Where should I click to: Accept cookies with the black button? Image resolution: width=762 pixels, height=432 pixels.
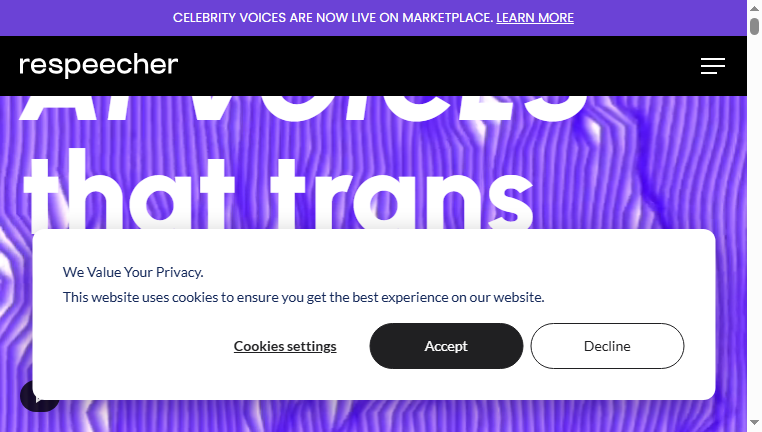pyautogui.click(x=446, y=346)
